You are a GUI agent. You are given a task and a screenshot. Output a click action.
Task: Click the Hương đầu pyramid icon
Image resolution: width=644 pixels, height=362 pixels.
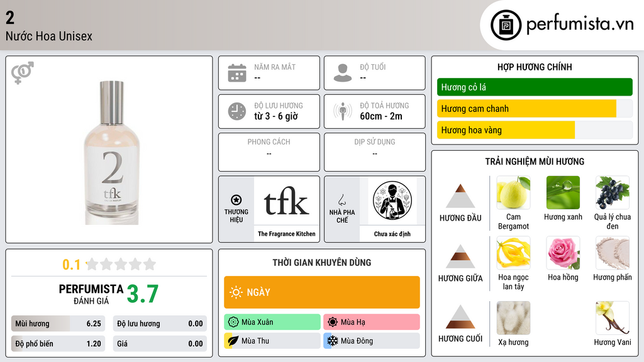pyautogui.click(x=460, y=196)
